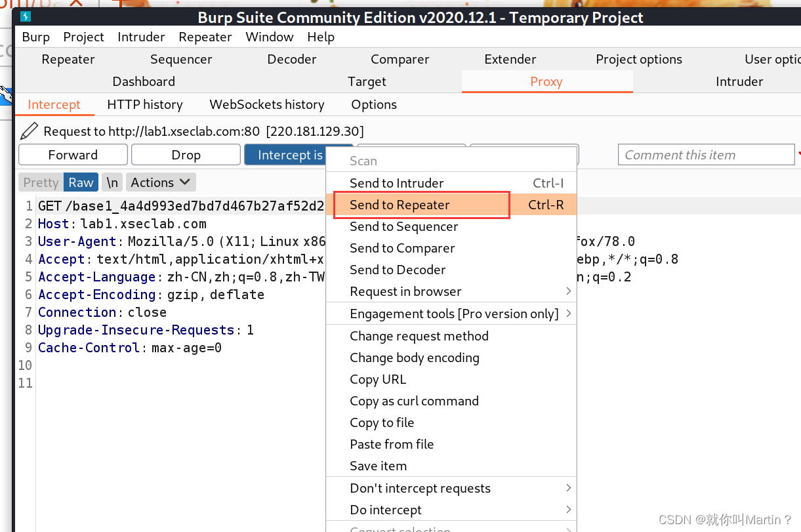Go to the Target tab
The height and width of the screenshot is (532, 801).
pos(367,81)
